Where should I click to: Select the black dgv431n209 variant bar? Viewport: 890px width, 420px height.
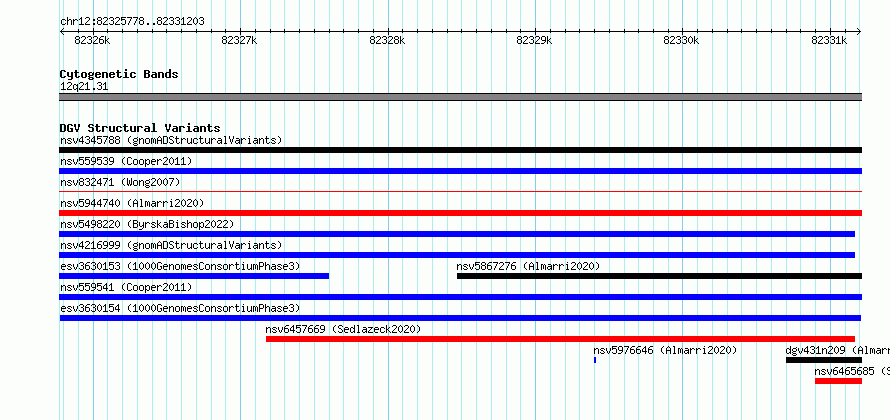(824, 360)
